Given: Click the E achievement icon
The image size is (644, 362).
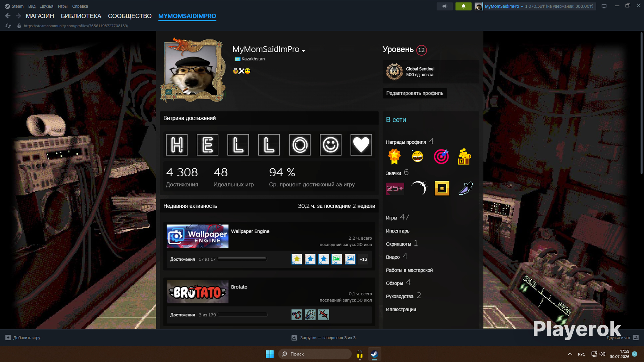Looking at the screenshot, I should tap(208, 145).
